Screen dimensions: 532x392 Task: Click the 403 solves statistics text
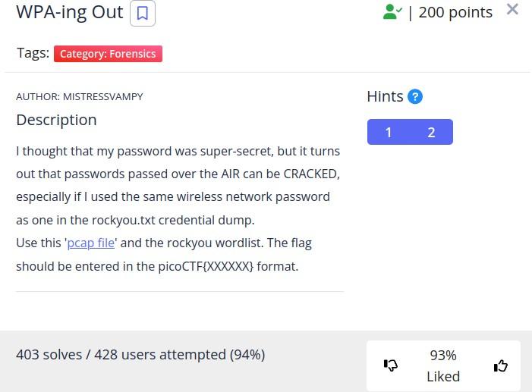(140, 354)
